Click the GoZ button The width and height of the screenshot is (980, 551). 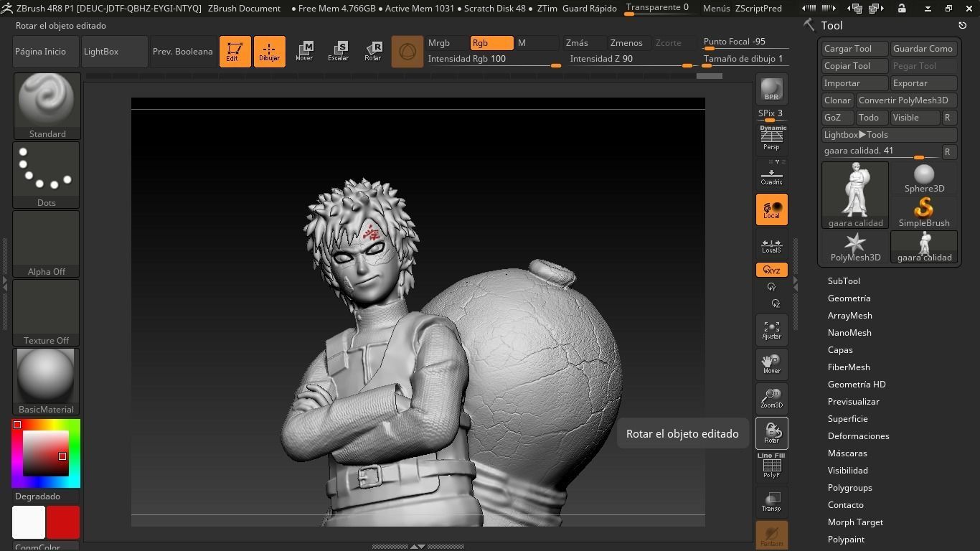click(837, 118)
